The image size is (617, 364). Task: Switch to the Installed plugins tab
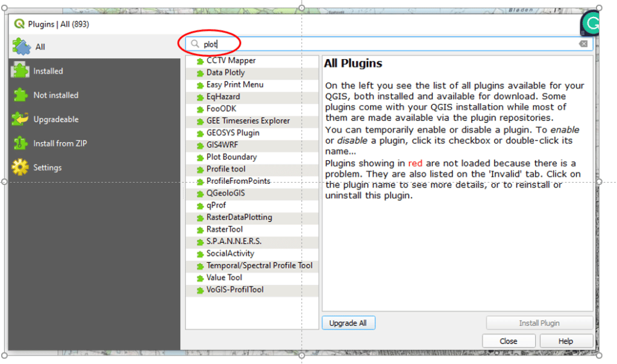(x=95, y=71)
